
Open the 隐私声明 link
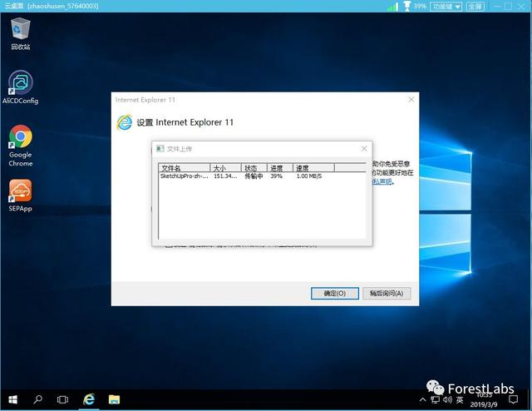(382, 181)
